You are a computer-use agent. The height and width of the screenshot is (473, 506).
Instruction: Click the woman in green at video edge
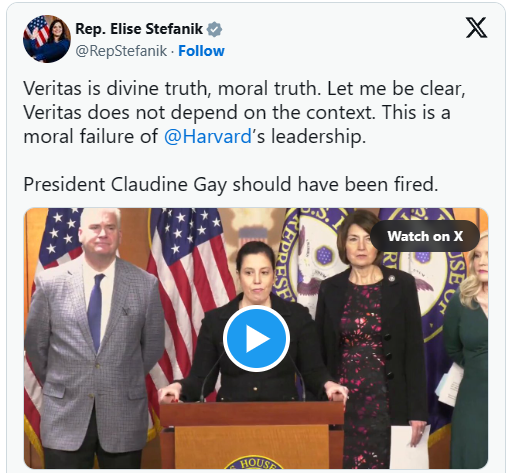[468, 353]
